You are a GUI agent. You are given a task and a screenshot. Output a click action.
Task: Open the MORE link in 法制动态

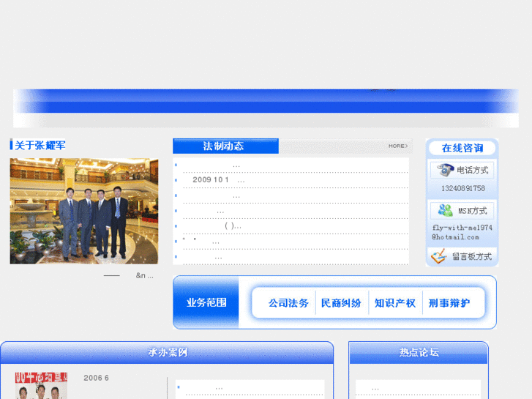coord(398,146)
